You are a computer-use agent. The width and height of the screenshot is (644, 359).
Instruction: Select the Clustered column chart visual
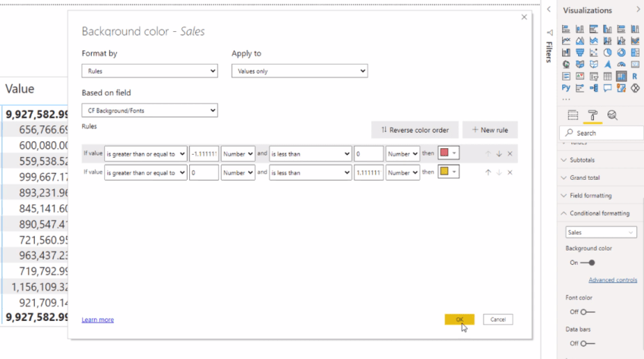[x=608, y=29]
